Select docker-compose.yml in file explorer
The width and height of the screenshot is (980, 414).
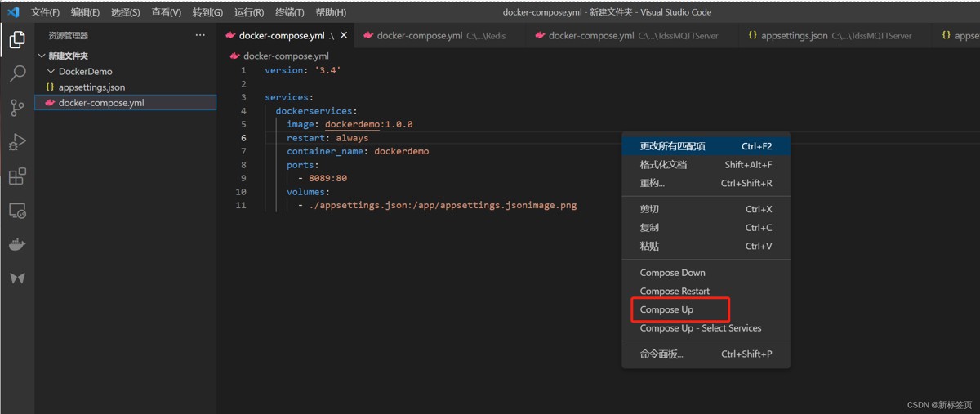tap(100, 103)
